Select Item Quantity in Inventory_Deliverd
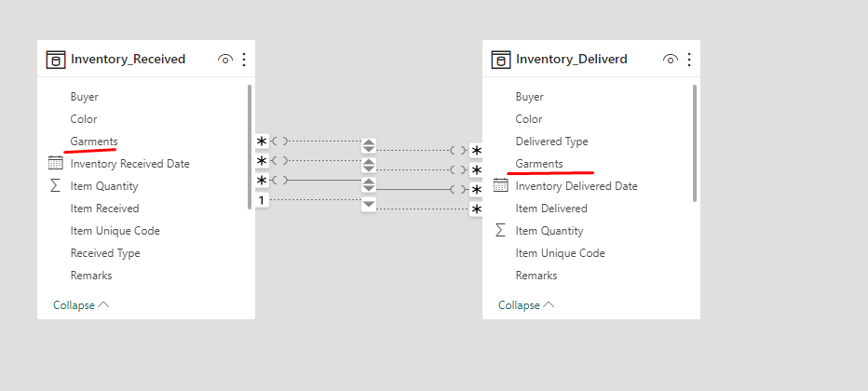The height and width of the screenshot is (391, 868). [549, 231]
